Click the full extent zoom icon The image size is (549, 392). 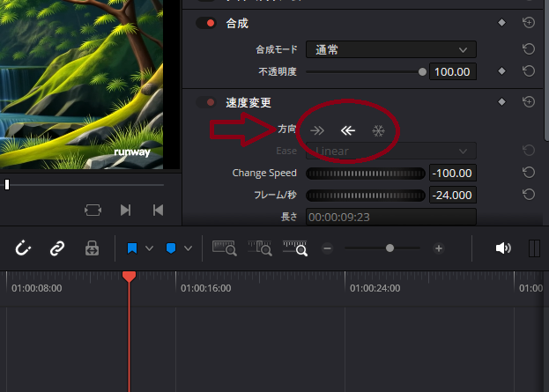pyautogui.click(x=223, y=248)
